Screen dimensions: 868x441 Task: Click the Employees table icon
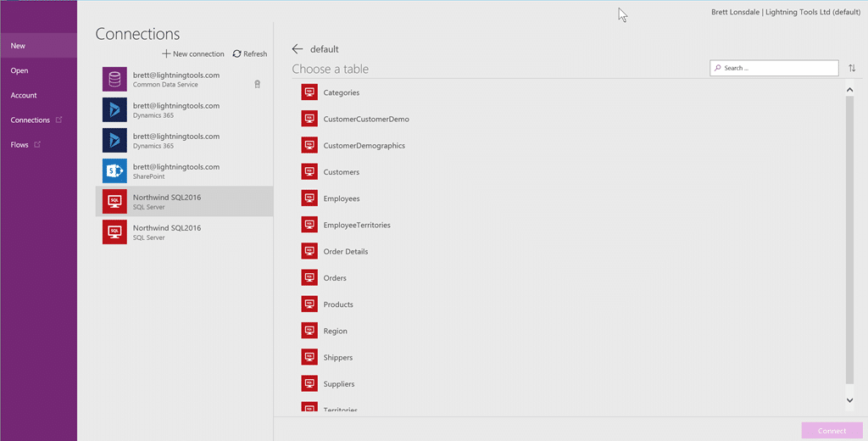(309, 198)
